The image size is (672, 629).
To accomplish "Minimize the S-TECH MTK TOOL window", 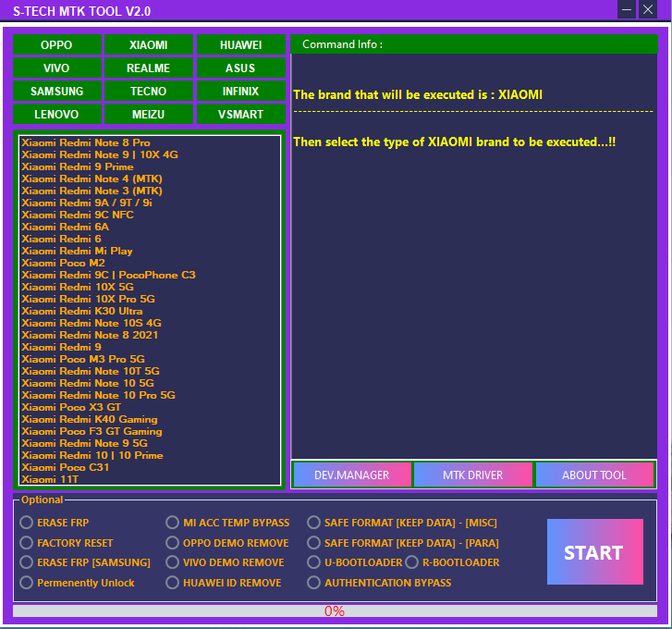I will [626, 9].
